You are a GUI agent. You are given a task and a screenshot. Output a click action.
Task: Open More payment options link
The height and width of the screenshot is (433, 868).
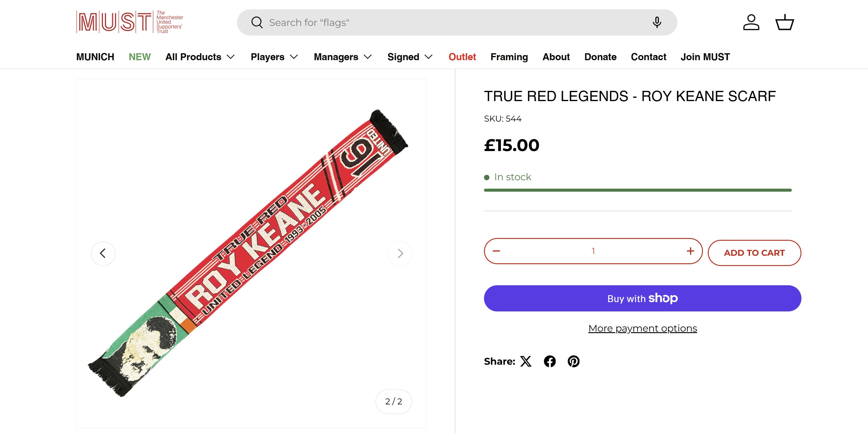point(643,328)
